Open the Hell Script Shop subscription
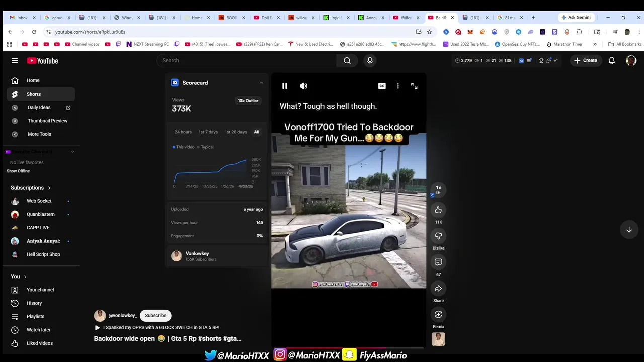644x362 pixels. (41, 254)
